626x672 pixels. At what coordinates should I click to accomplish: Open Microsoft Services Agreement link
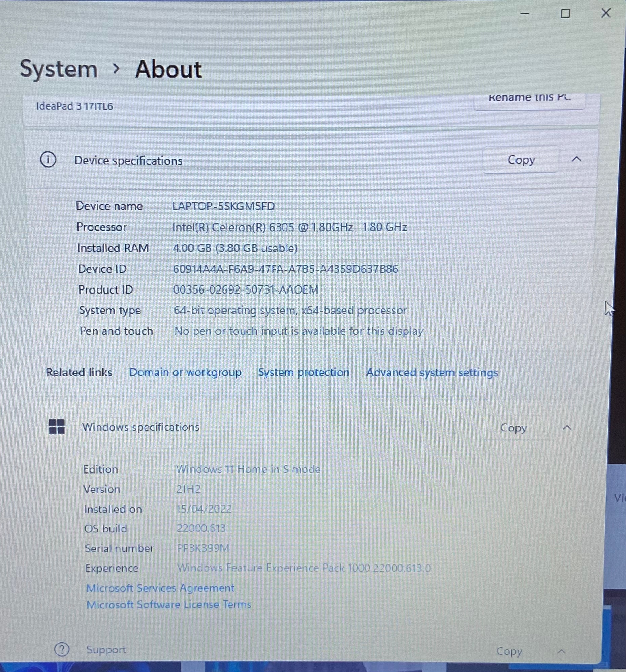[160, 588]
